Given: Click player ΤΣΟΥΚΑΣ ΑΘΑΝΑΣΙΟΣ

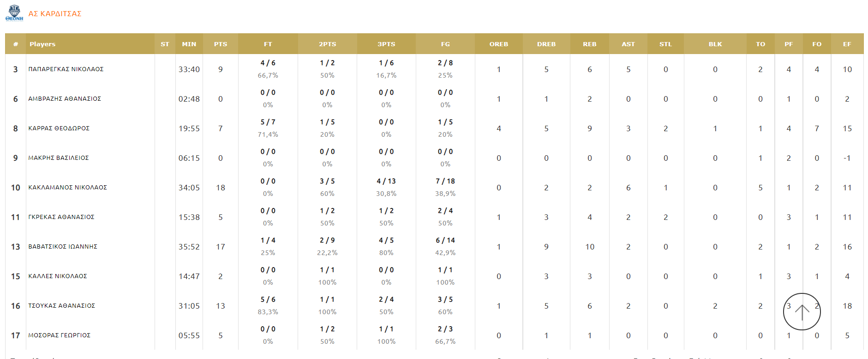Looking at the screenshot, I should [62, 306].
